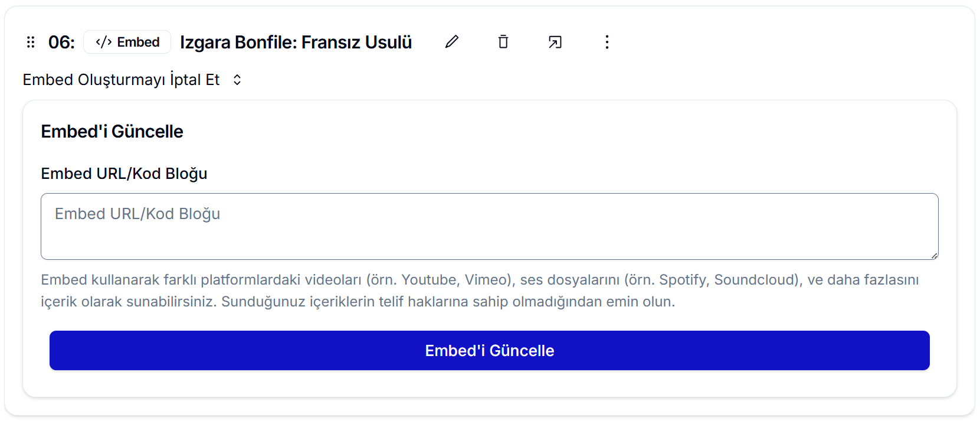The image size is (980, 421).
Task: Click the "Embed'i Güncelle" form heading
Action: (112, 132)
